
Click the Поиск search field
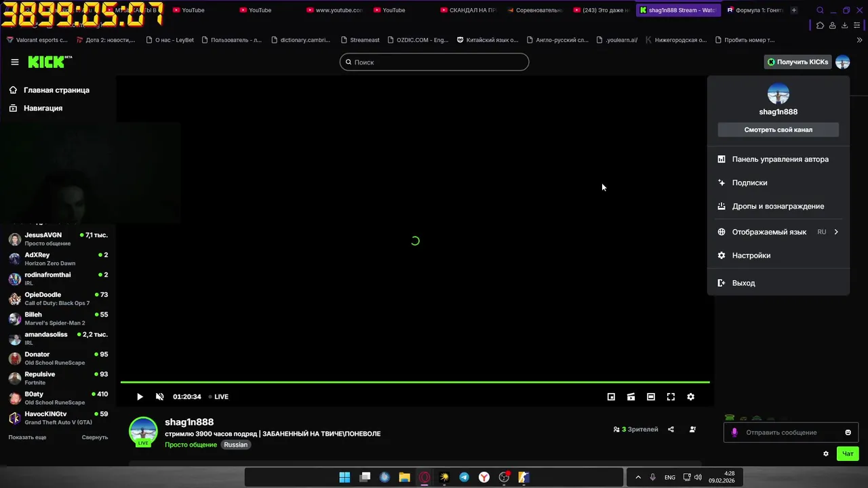point(434,62)
